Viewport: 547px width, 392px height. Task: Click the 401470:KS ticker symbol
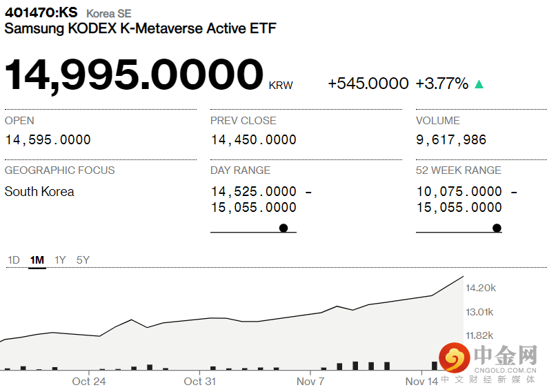pos(41,12)
